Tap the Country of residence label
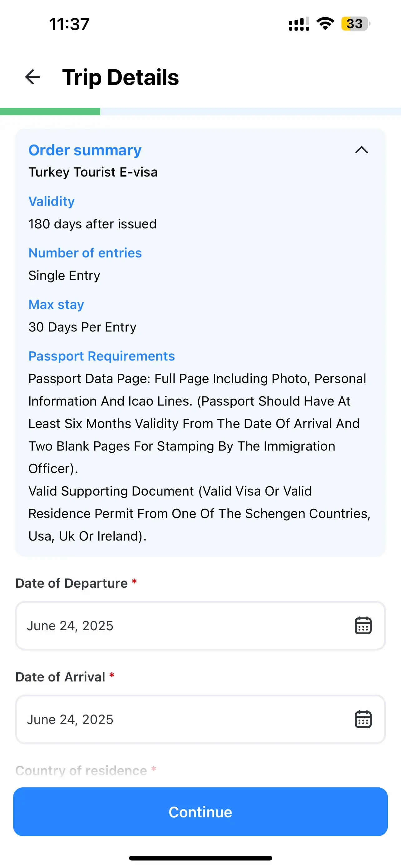The height and width of the screenshot is (868, 401). tap(81, 771)
